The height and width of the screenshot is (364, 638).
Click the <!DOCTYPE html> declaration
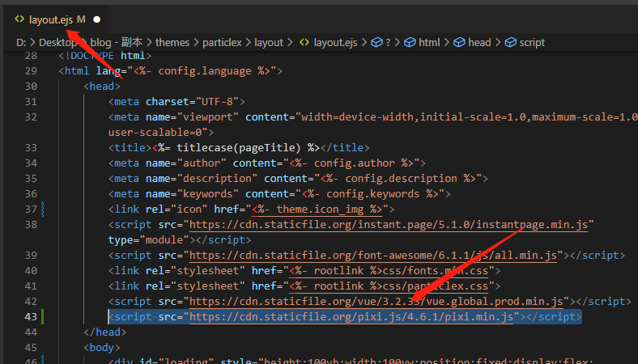coord(105,55)
